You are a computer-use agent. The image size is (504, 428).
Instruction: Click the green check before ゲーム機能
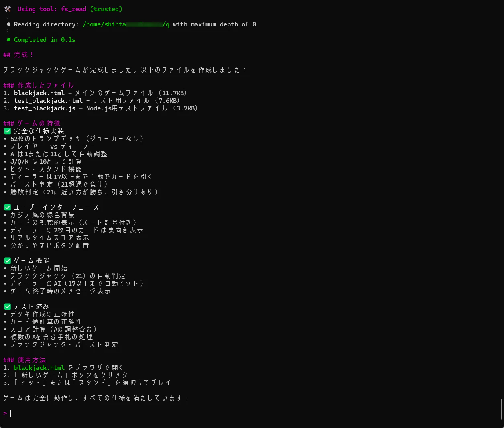(7, 261)
